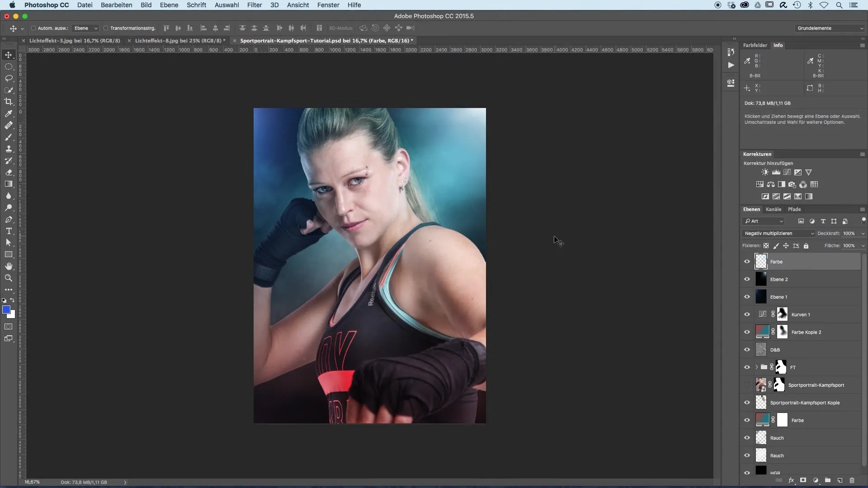Open the Ebene auto-select dropdown

coord(86,28)
